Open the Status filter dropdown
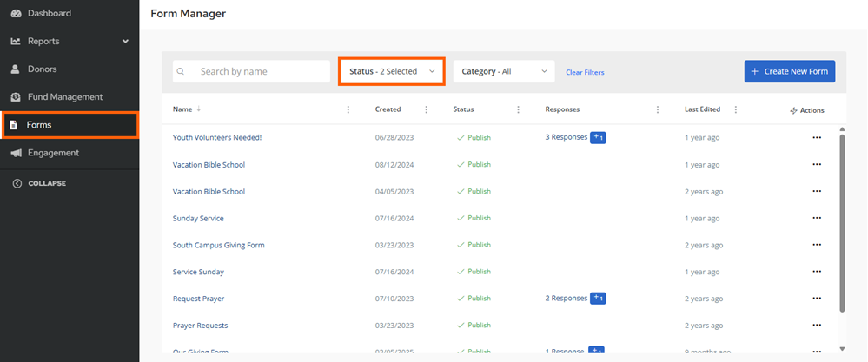 (391, 71)
